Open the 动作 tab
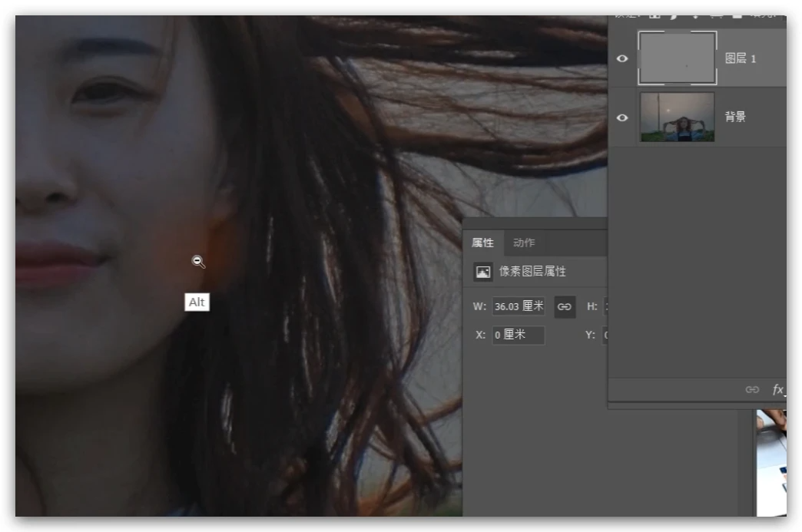Viewport: 802px width, 532px height. coord(524,243)
